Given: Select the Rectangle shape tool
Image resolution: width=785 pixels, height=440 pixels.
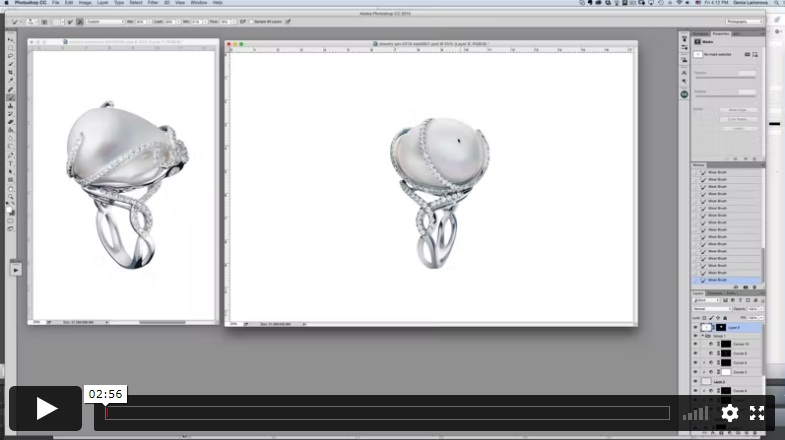Looking at the screenshot, I should click(11, 180).
